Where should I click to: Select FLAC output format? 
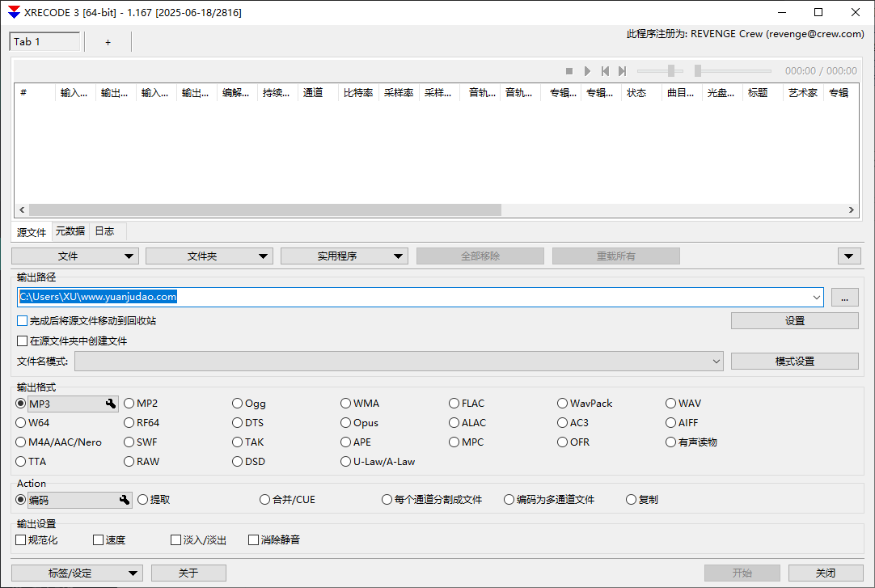pyautogui.click(x=467, y=404)
